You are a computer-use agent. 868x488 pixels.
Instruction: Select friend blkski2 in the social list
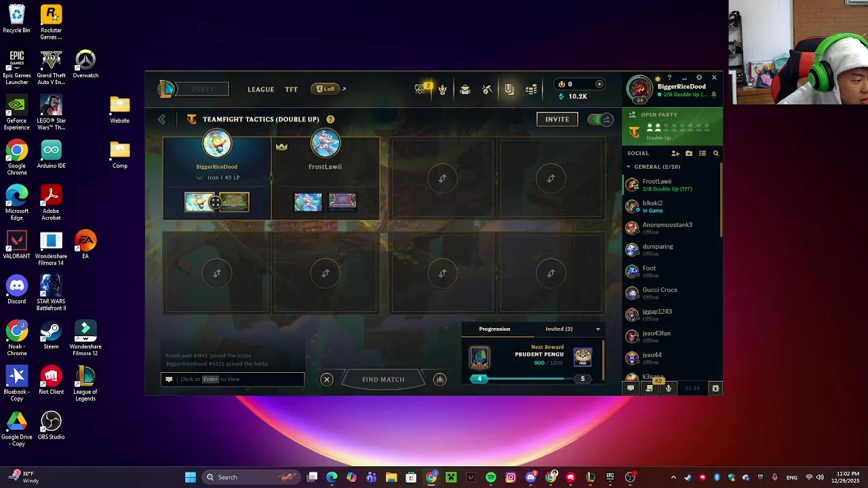pyautogui.click(x=671, y=206)
